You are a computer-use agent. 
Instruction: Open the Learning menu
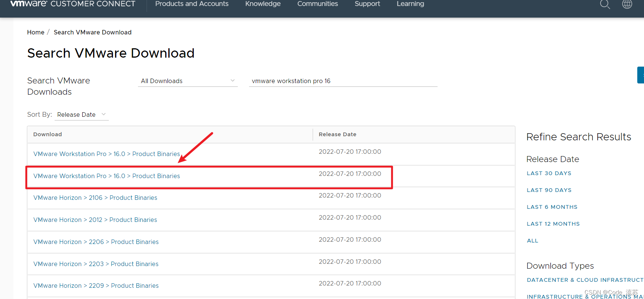[x=410, y=4]
